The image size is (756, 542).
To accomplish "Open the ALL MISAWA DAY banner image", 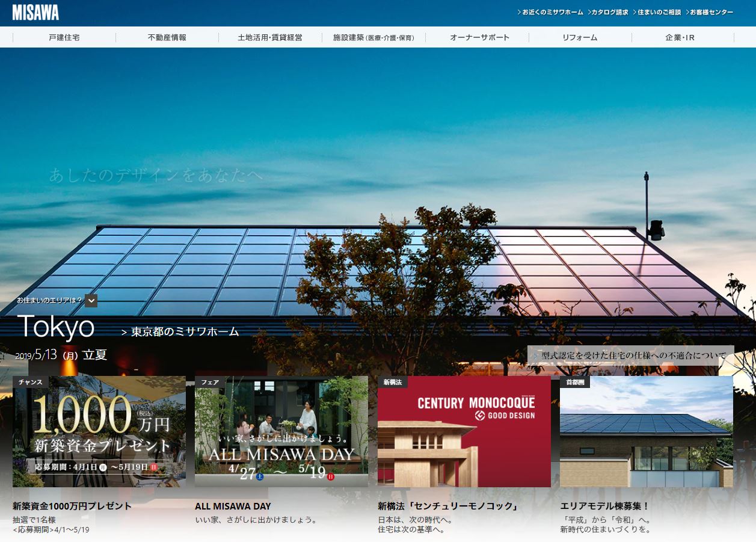I will [281, 431].
